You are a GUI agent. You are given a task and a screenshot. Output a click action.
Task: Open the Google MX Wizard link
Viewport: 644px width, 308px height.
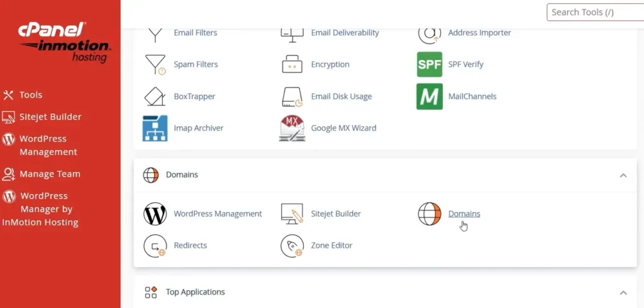click(344, 128)
